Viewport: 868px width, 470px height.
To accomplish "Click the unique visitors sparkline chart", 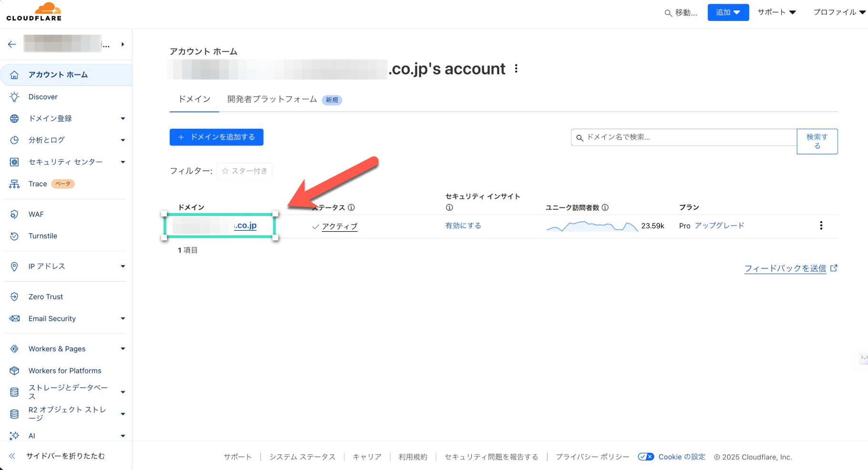I will (x=592, y=226).
